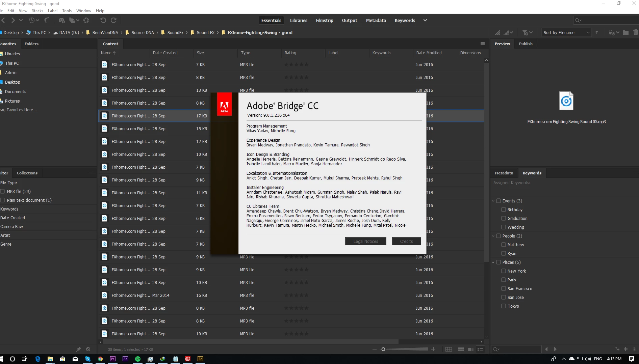
Task: Click Get Photos from Camera icon
Action: 61,20
